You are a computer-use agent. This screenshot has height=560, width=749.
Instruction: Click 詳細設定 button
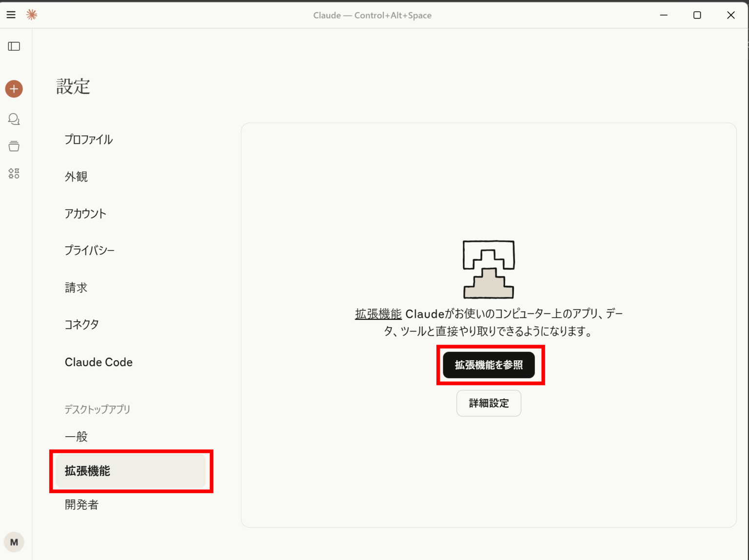489,403
